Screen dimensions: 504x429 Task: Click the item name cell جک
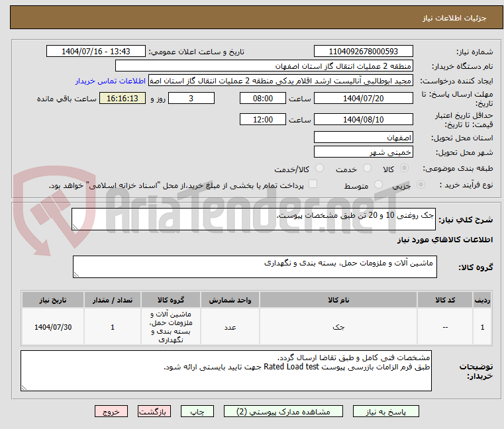click(x=338, y=327)
